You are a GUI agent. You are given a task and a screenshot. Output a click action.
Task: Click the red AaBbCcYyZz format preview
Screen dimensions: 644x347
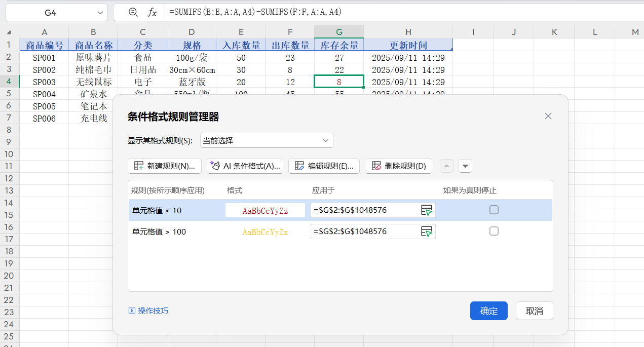265,210
